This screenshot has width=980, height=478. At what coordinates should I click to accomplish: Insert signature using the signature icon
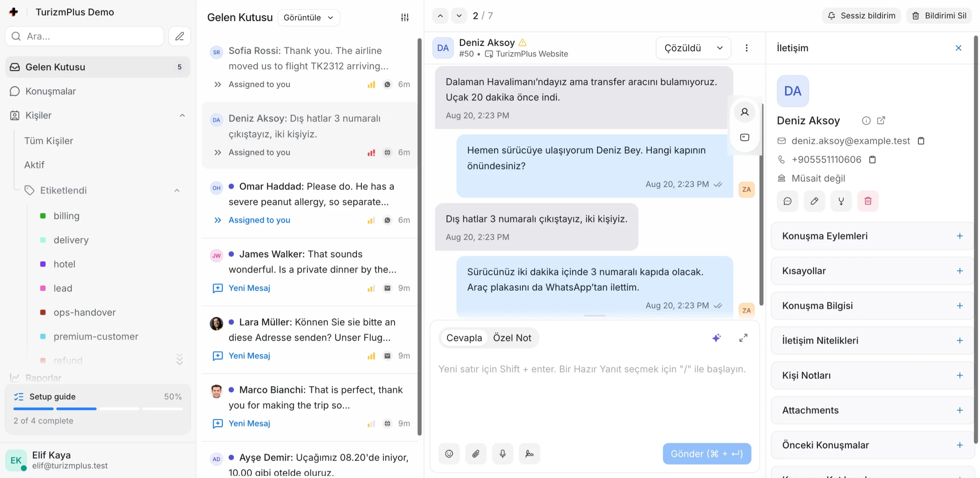tap(530, 454)
